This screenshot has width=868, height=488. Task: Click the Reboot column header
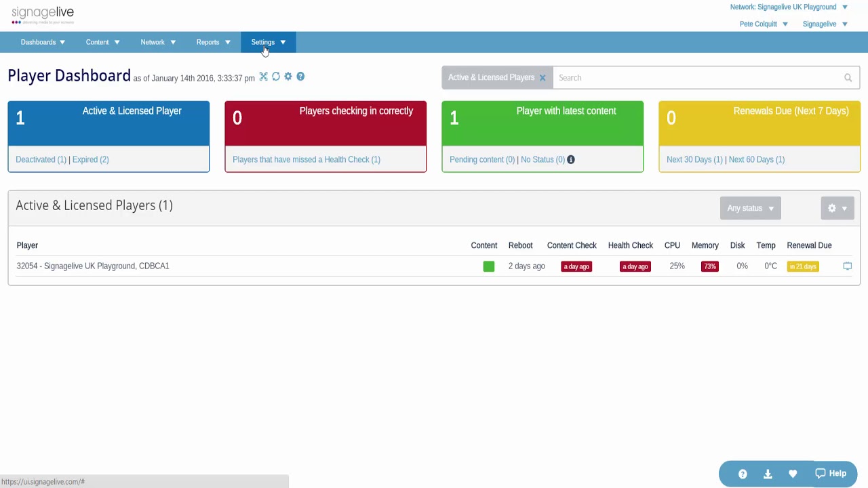(x=521, y=245)
